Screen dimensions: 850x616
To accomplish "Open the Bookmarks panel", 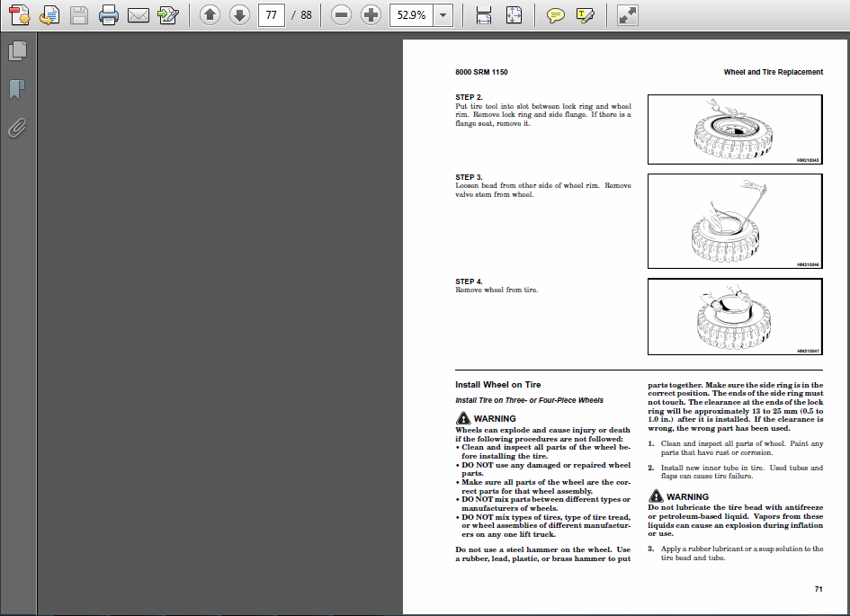I will 17,89.
